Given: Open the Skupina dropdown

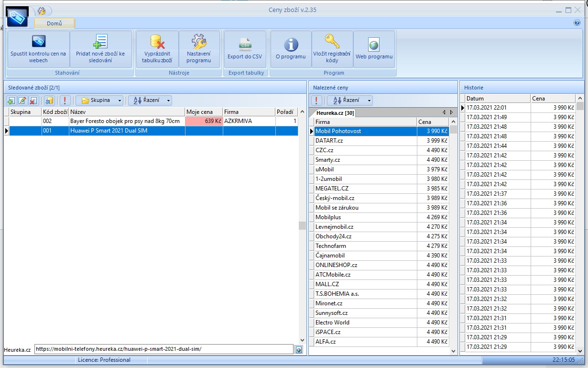Looking at the screenshot, I should (x=99, y=100).
